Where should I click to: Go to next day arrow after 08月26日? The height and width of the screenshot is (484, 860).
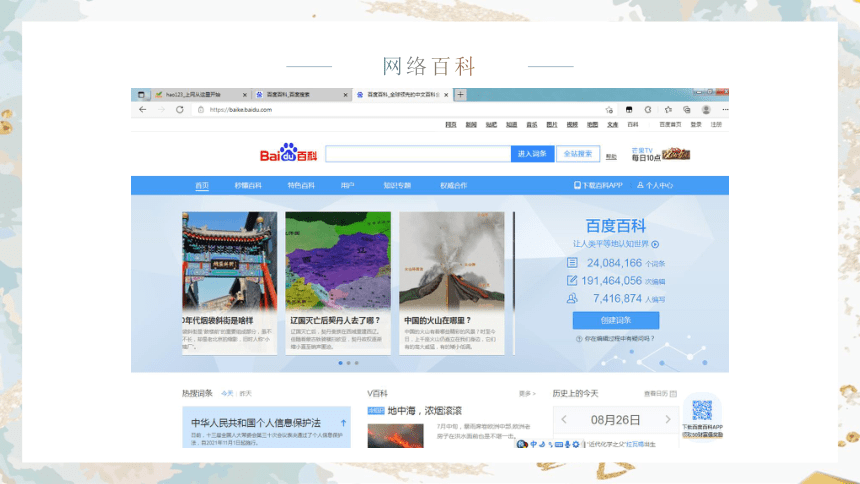[668, 420]
